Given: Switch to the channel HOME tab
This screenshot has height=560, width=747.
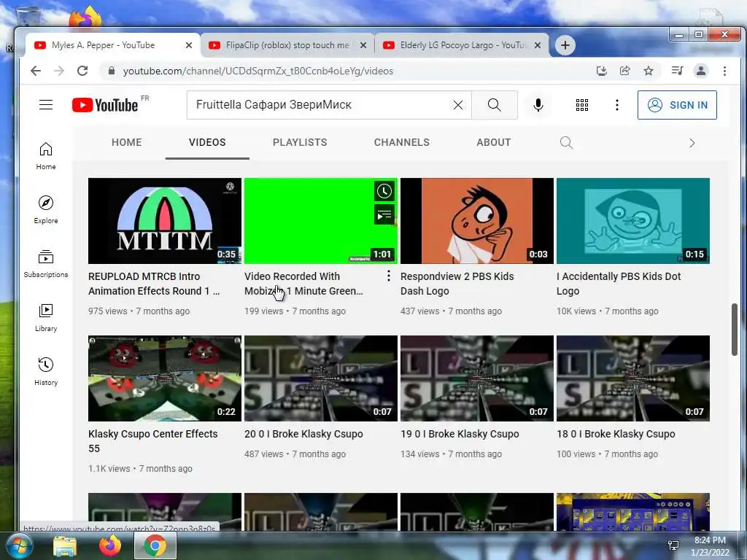Looking at the screenshot, I should [x=126, y=142].
